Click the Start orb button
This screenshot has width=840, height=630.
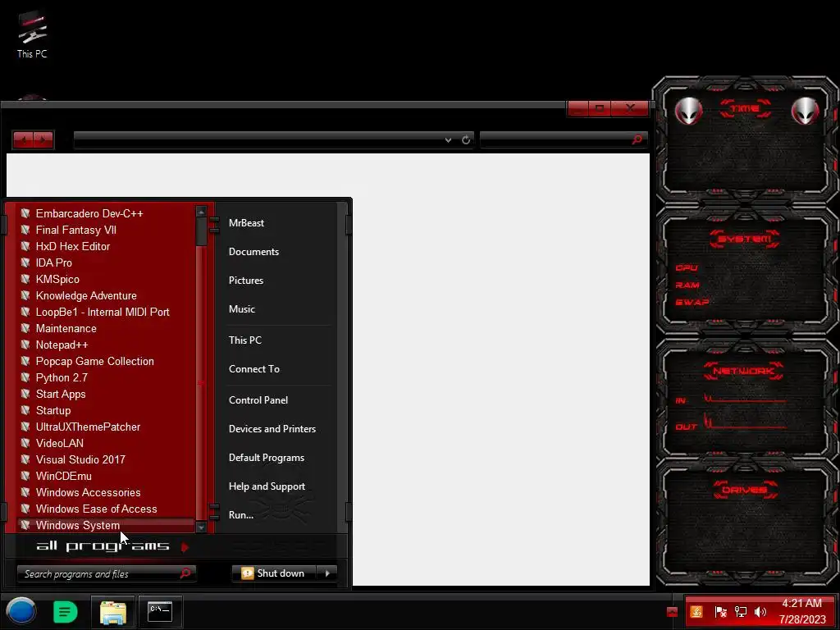(21, 611)
